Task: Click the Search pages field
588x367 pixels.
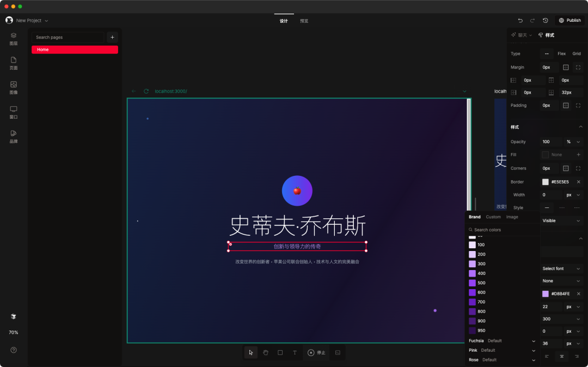Action: click(68, 37)
